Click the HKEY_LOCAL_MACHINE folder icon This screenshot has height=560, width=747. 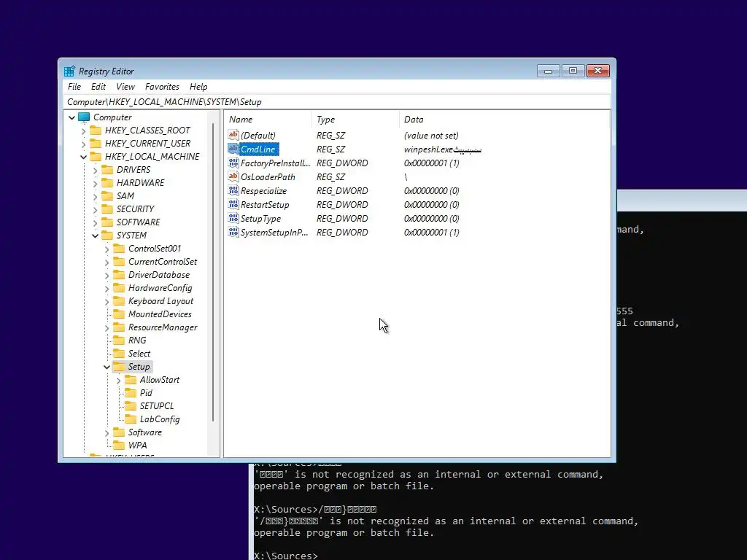click(96, 157)
